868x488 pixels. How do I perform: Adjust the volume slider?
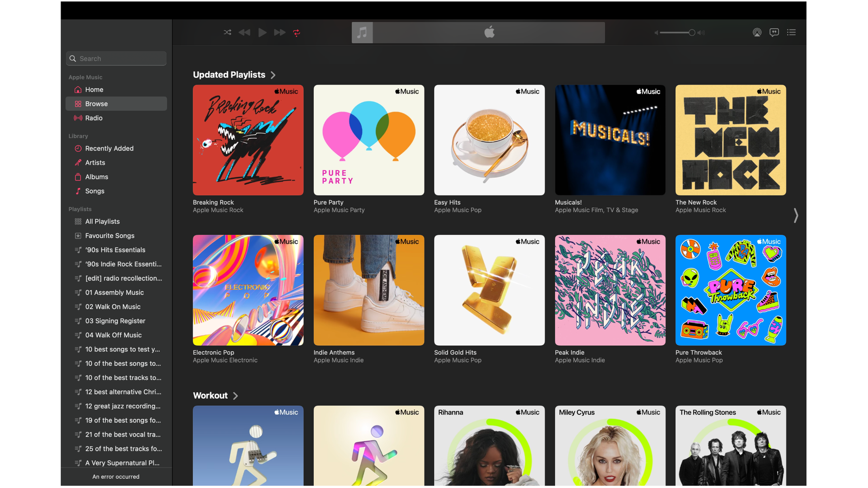tap(691, 33)
